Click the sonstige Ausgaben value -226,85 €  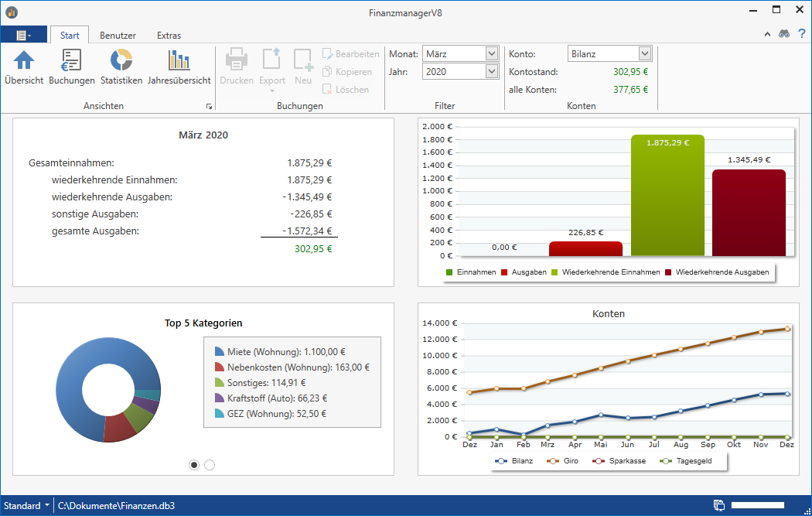point(311,214)
